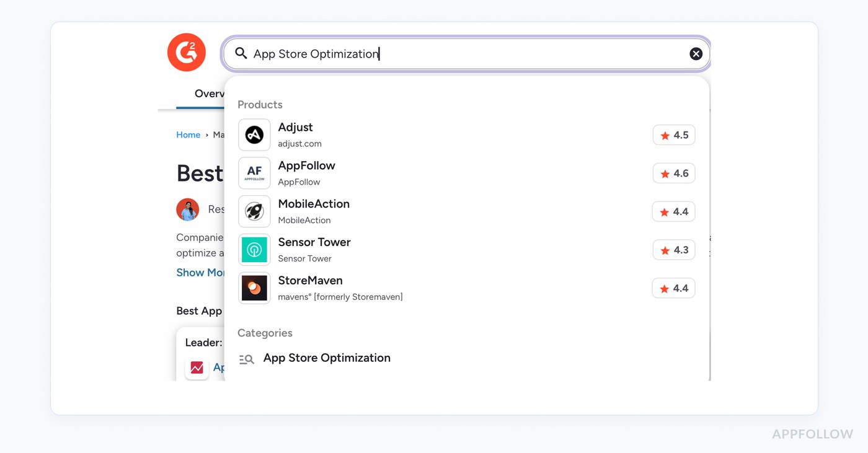Screen dimensions: 868x453
Task: Go to Home breadcrumb link
Action: point(188,135)
